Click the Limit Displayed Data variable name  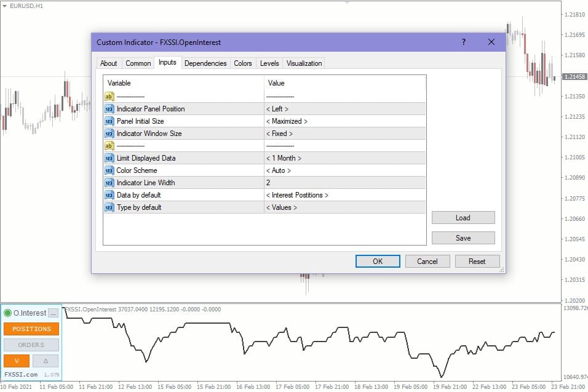[x=146, y=158]
